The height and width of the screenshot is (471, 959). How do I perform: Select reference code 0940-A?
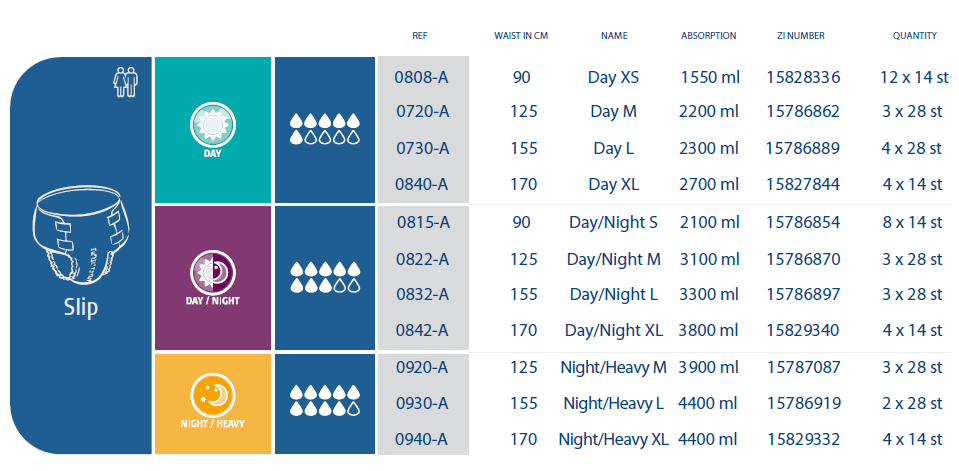[x=423, y=439]
